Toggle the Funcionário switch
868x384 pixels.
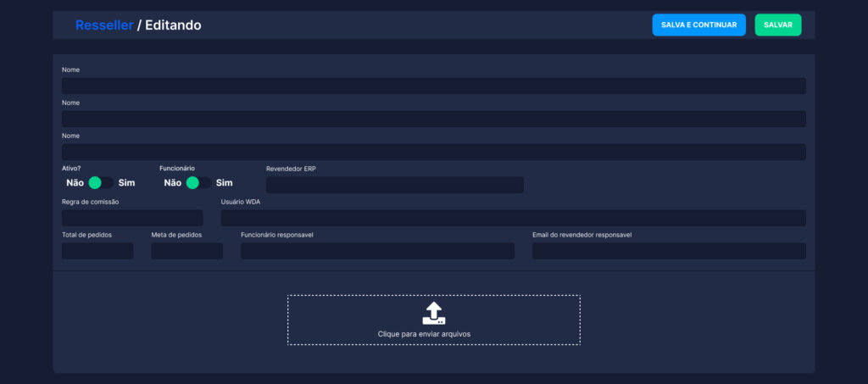click(198, 183)
